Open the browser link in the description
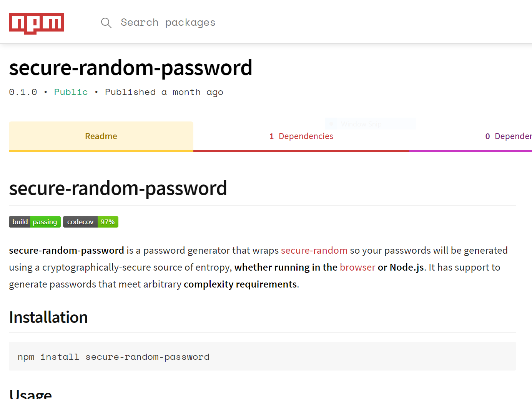Image resolution: width=532 pixels, height=399 pixels. pos(357,268)
